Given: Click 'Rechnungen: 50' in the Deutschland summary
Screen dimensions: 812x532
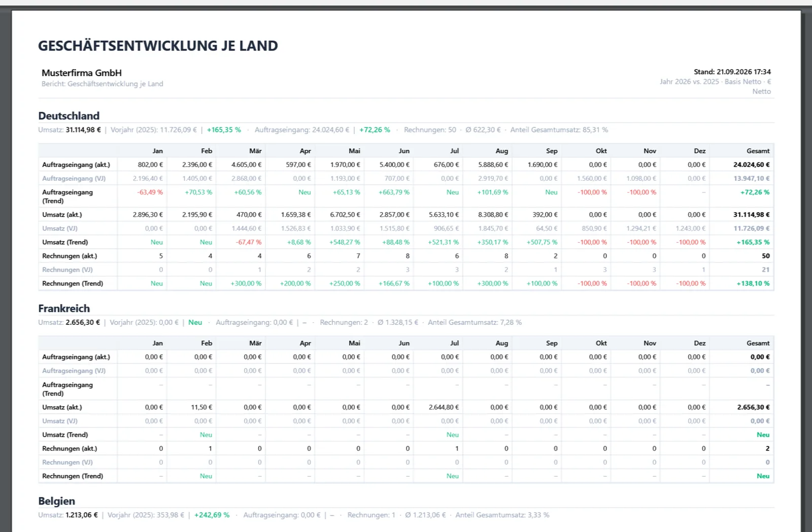Looking at the screenshot, I should [430, 130].
